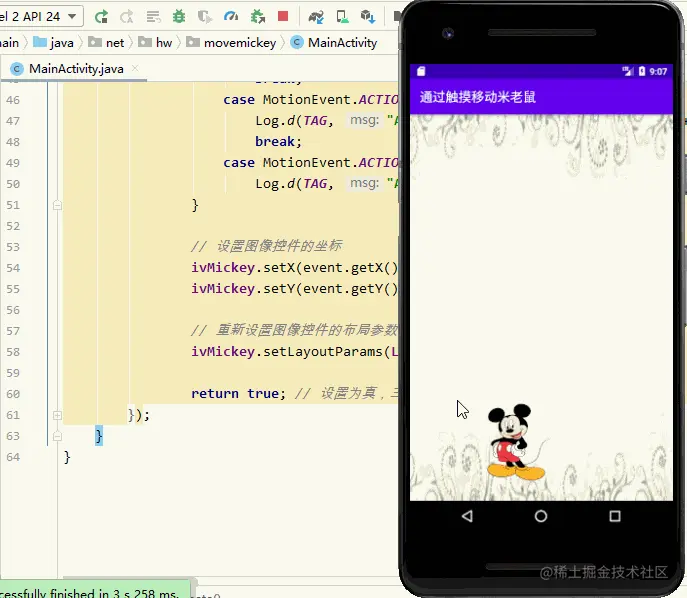687x598 pixels.
Task: Tap the battery icon in emulator status bar
Action: 642,71
